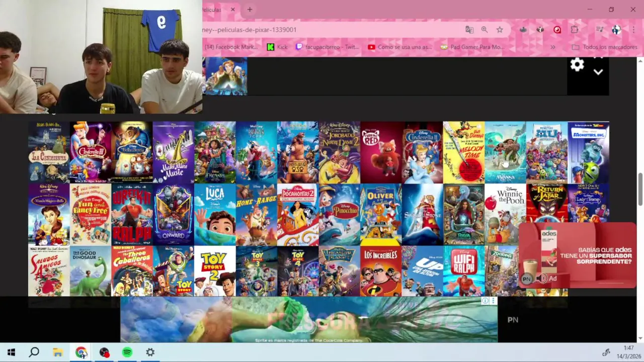This screenshot has width=644, height=362.
Task: Select the Toy Story 2 poster
Action: 215,271
